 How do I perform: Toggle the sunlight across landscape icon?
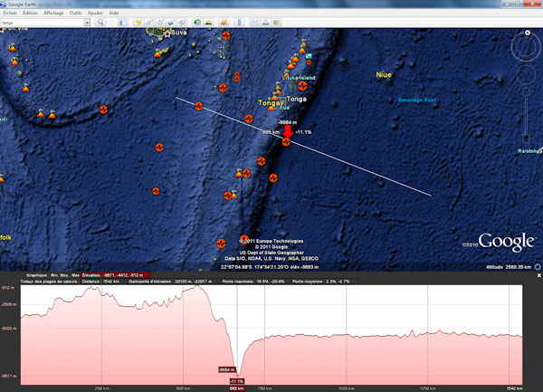coord(208,23)
